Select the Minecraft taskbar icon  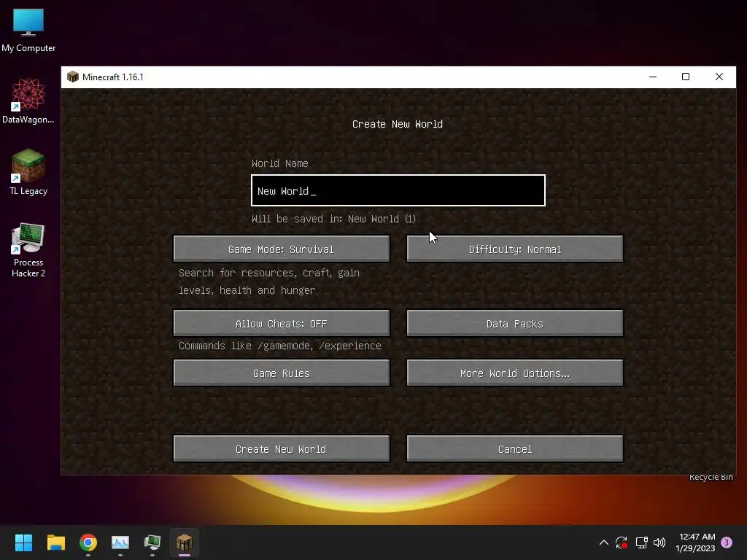[x=185, y=542]
